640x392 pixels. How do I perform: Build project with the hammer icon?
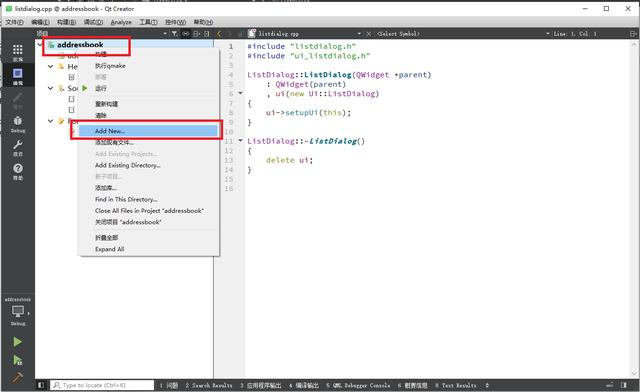tap(17, 377)
